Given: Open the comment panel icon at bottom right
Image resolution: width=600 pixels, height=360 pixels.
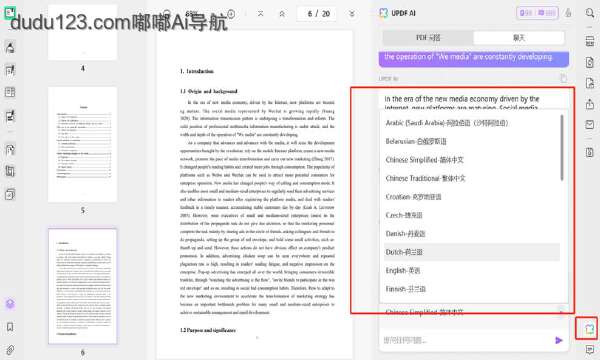Looking at the screenshot, I should pyautogui.click(x=590, y=349).
